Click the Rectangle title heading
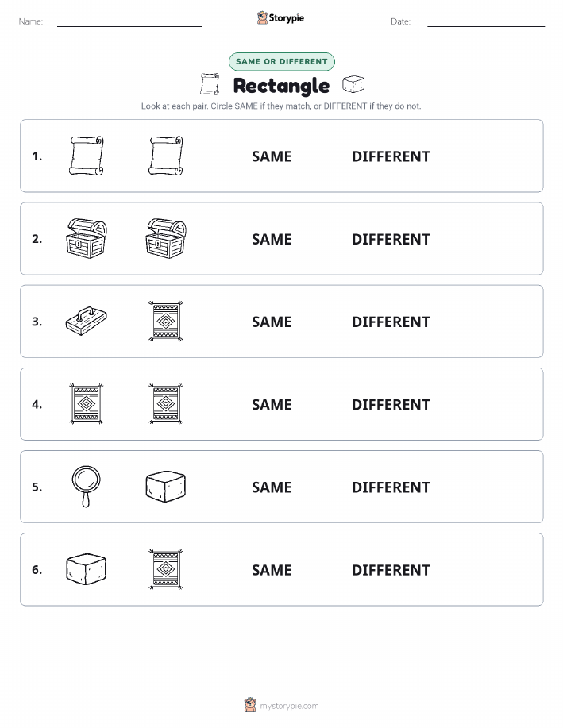 (281, 86)
